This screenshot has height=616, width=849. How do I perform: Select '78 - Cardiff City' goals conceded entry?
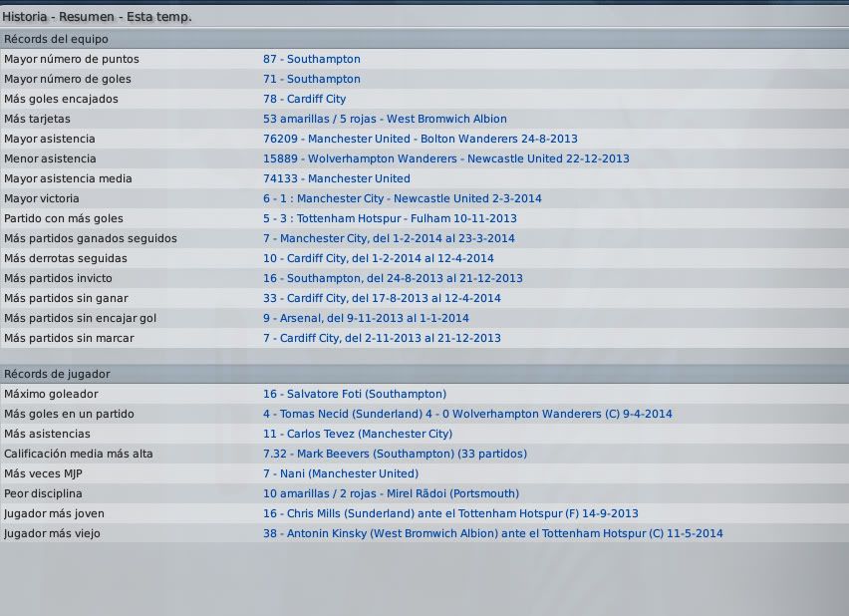click(304, 99)
